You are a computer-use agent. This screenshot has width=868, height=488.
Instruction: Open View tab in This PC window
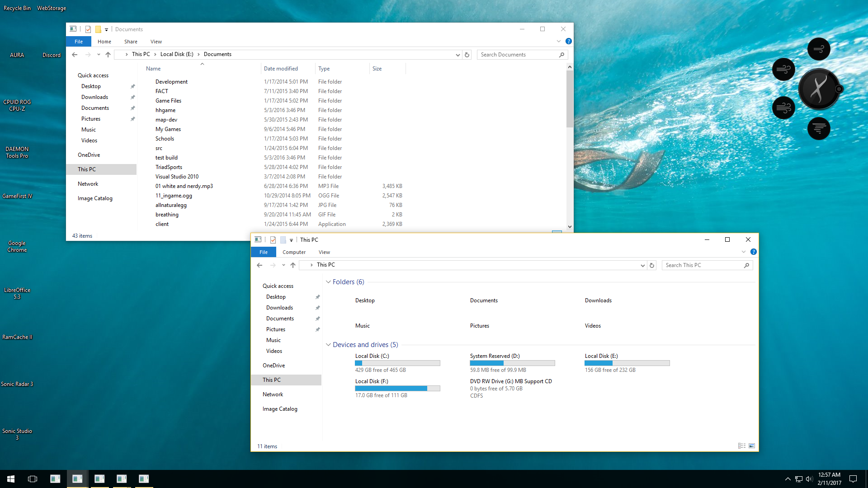(324, 252)
